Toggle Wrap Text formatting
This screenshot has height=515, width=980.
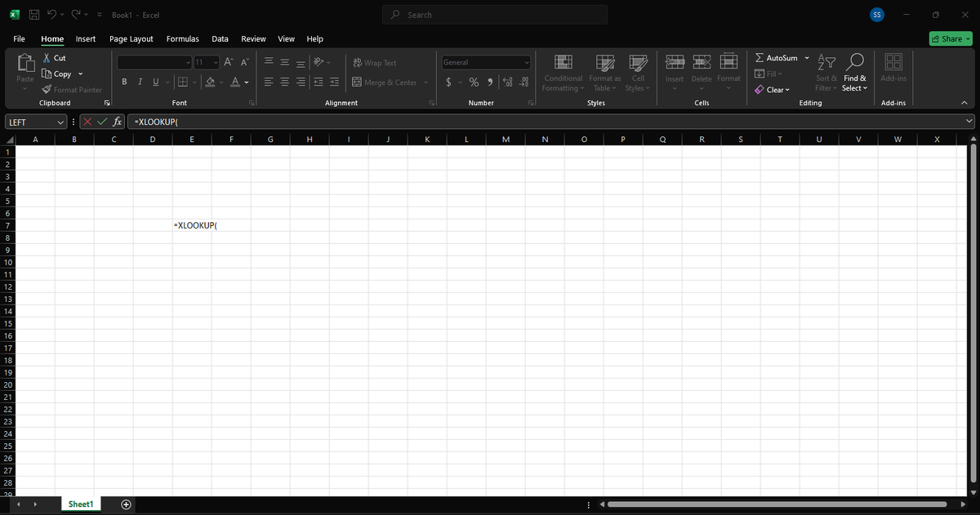[374, 62]
